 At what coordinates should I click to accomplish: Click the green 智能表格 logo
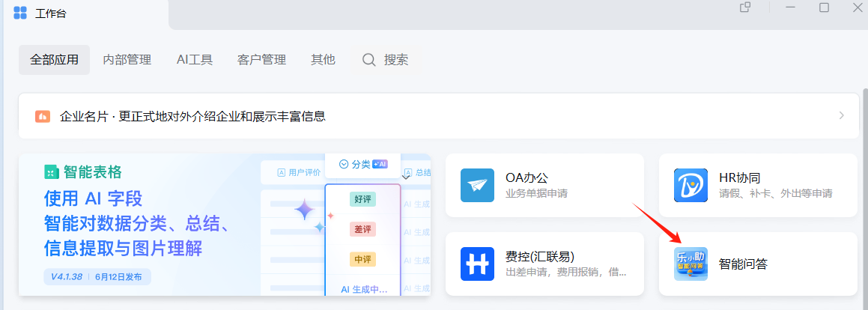point(51,172)
